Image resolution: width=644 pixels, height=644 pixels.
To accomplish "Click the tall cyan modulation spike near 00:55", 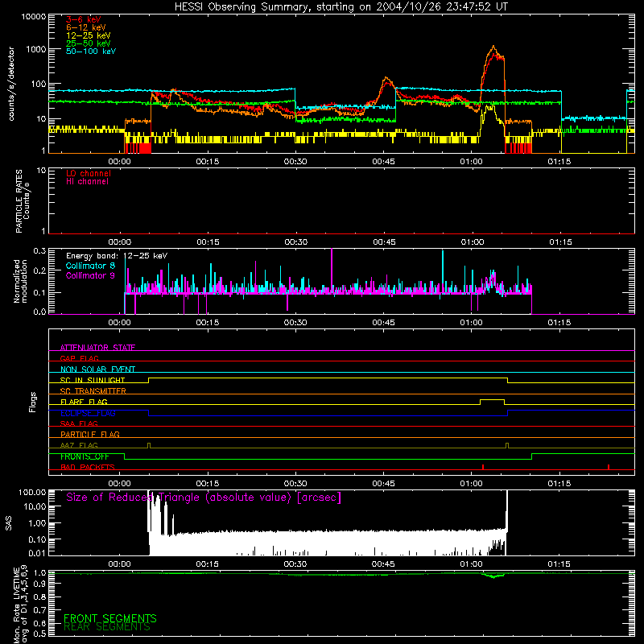I will pos(443,270).
